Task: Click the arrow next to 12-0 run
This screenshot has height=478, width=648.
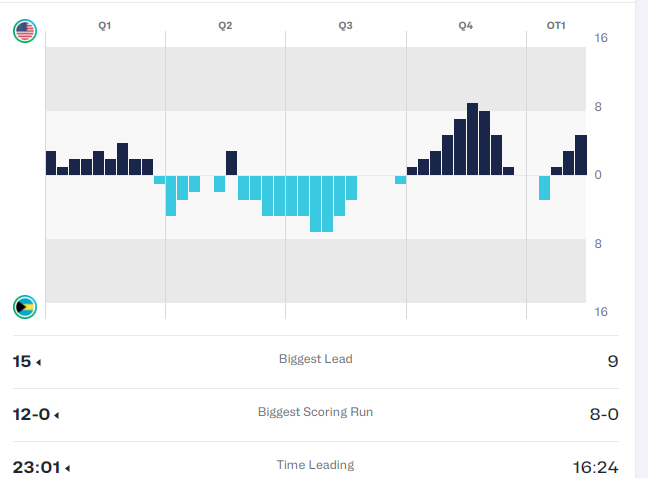Action: pos(57,414)
